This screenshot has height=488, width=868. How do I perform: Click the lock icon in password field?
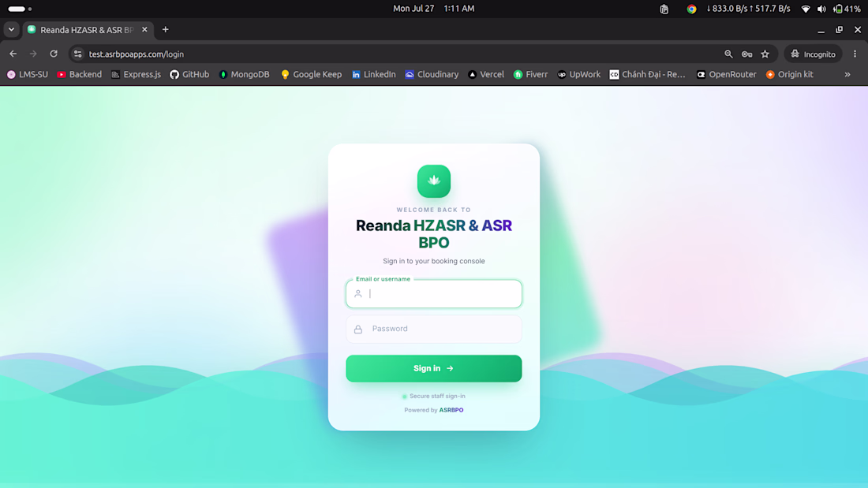(x=358, y=330)
